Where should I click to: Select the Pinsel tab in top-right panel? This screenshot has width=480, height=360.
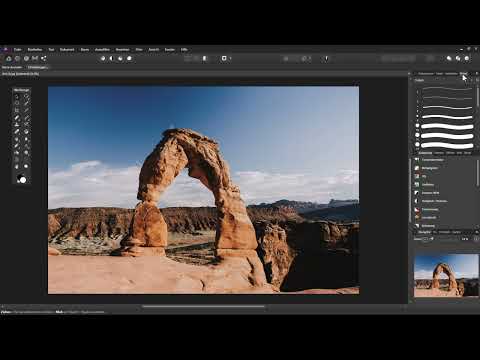[463, 74]
